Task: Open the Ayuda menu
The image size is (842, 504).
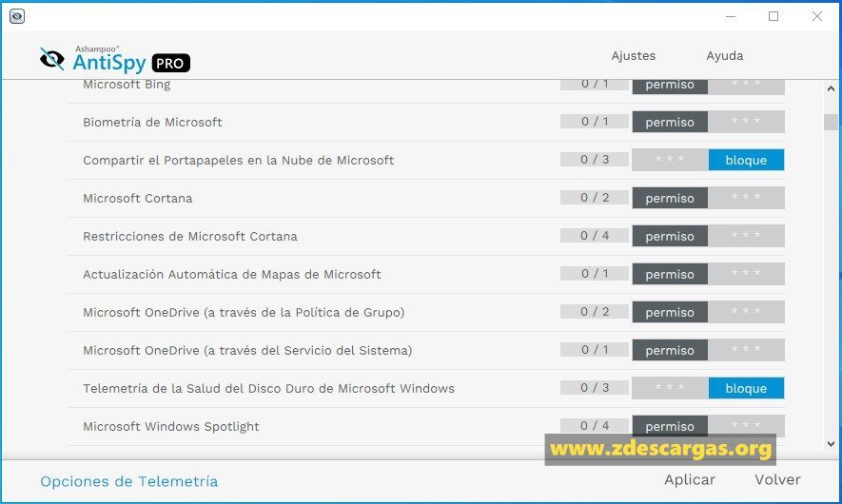Action: point(724,56)
